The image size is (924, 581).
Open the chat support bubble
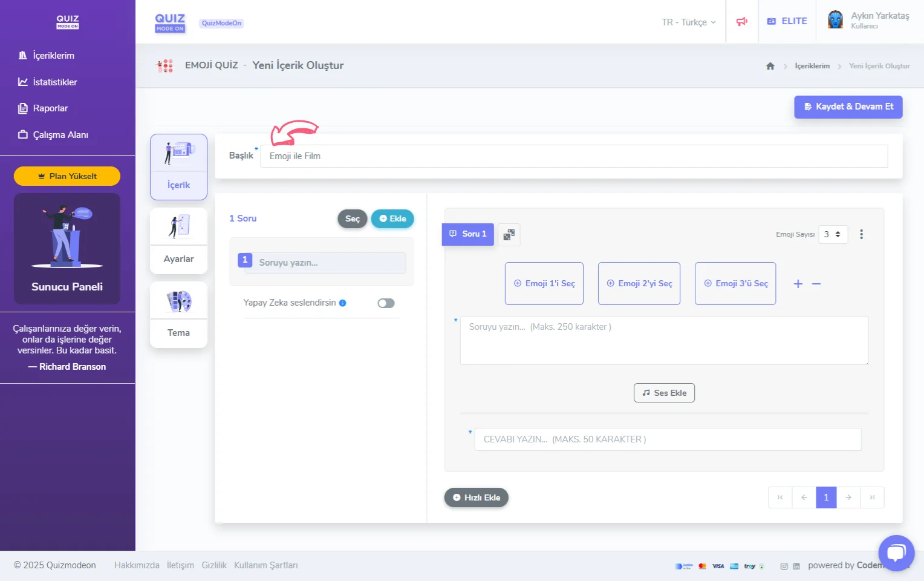point(896,553)
